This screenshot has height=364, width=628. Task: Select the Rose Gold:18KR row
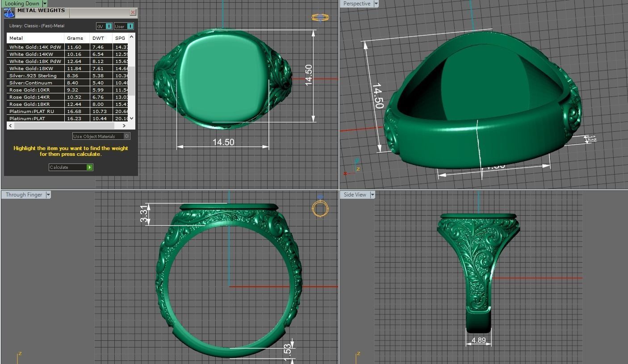tap(68, 104)
